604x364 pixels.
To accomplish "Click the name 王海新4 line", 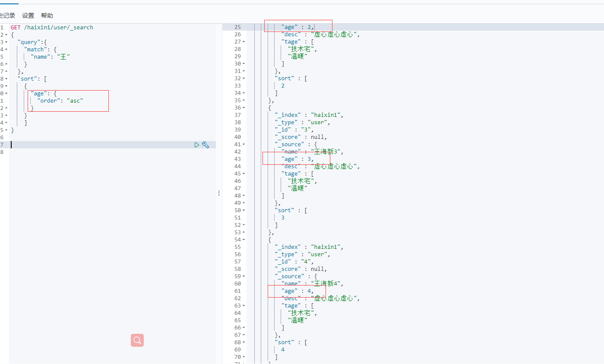I will click(312, 284).
